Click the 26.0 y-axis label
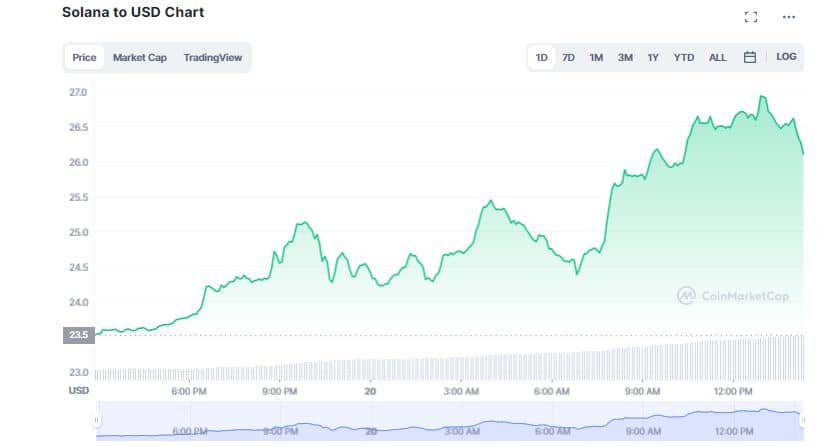This screenshot has width=831, height=446. point(78,162)
